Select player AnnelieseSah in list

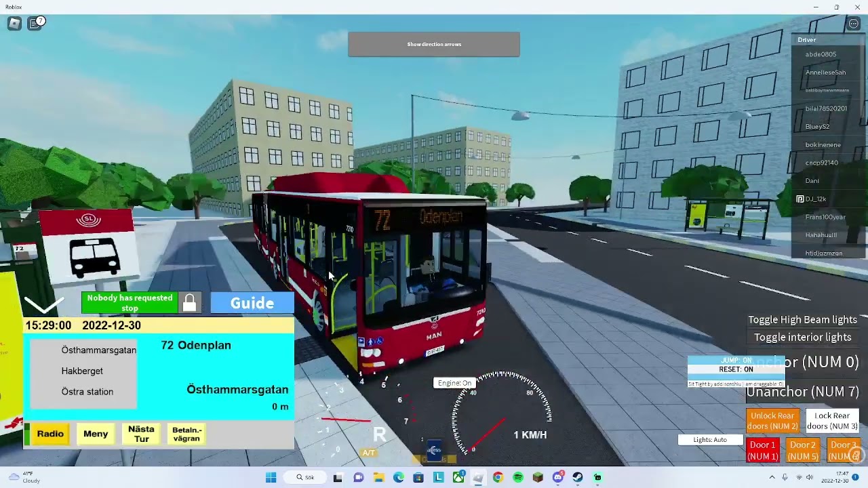pos(825,73)
